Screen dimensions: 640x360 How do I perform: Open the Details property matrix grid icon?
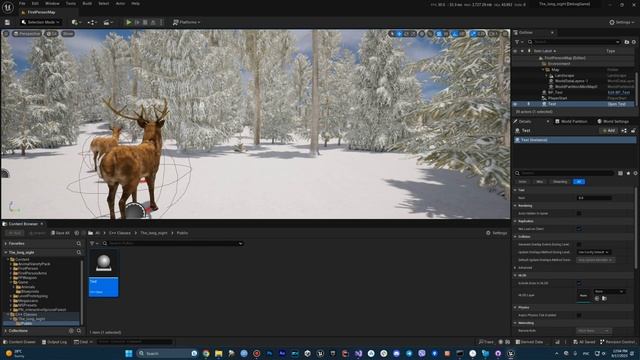pos(620,173)
